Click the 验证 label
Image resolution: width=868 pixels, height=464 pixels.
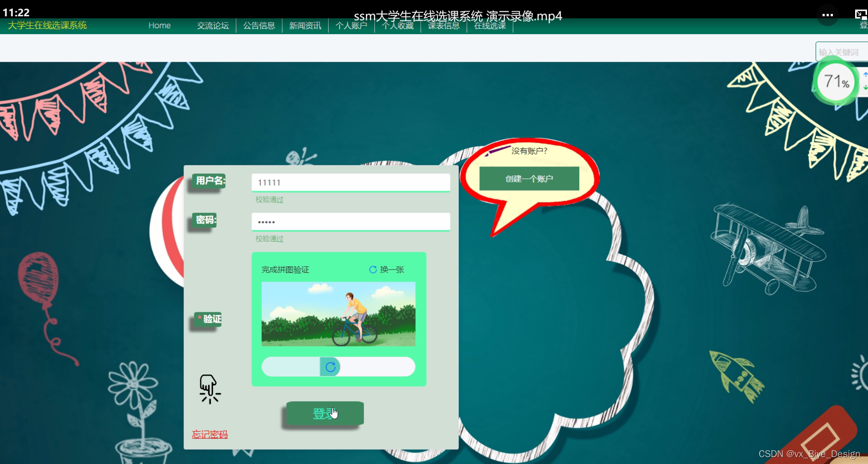pyautogui.click(x=208, y=319)
